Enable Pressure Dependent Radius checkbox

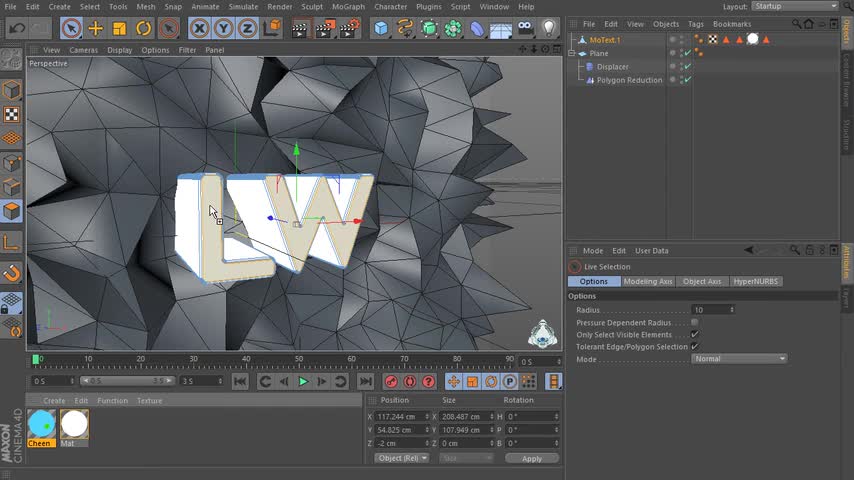694,323
